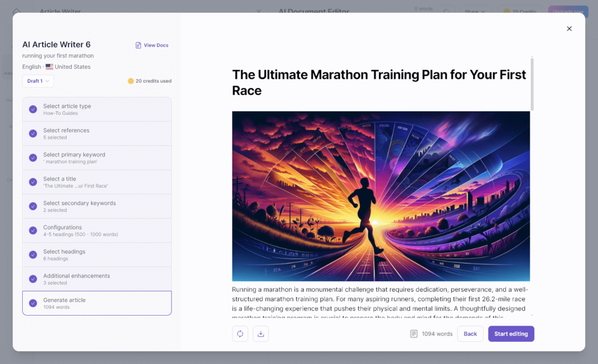Click the checkmark on Select article type
598x364 pixels.
33,108
